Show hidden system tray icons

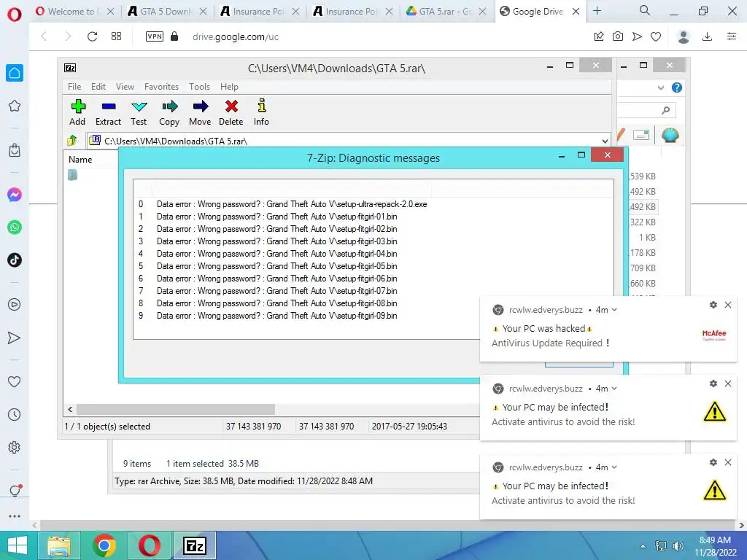(x=643, y=546)
